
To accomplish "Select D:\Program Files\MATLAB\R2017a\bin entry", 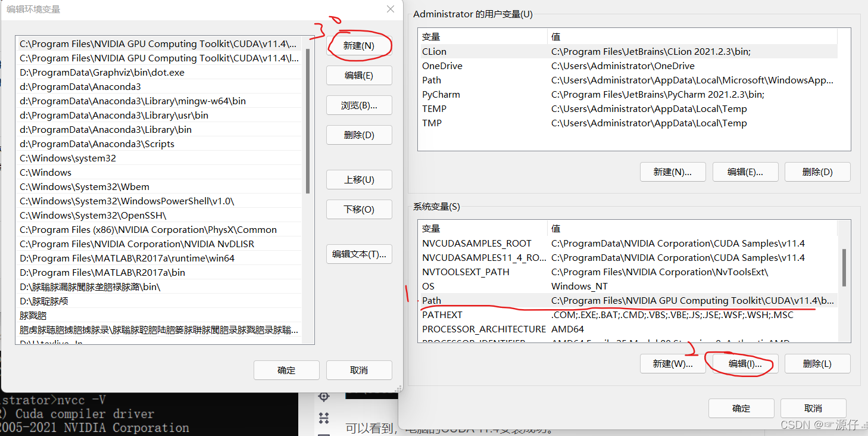I will (160, 273).
